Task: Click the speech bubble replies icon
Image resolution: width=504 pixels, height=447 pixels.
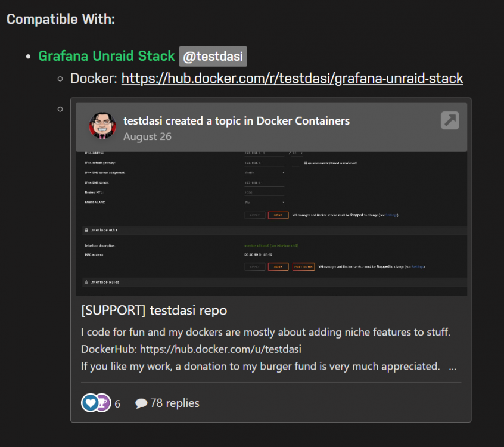Action: pyautogui.click(x=141, y=403)
